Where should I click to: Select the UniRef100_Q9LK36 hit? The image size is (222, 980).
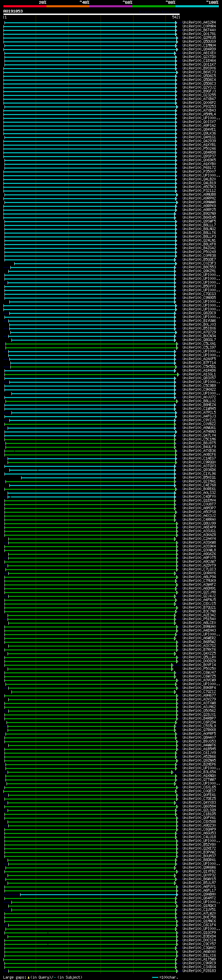pos(199,133)
